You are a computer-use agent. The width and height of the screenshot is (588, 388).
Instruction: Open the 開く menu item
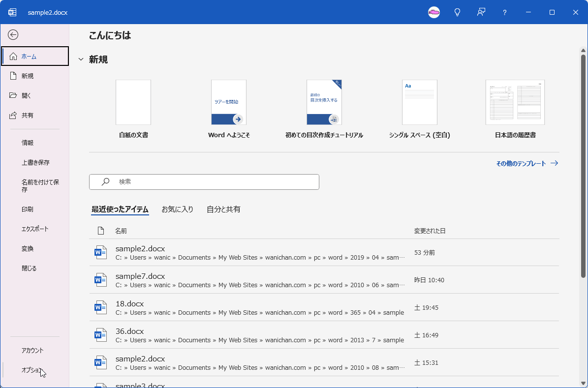35,95
